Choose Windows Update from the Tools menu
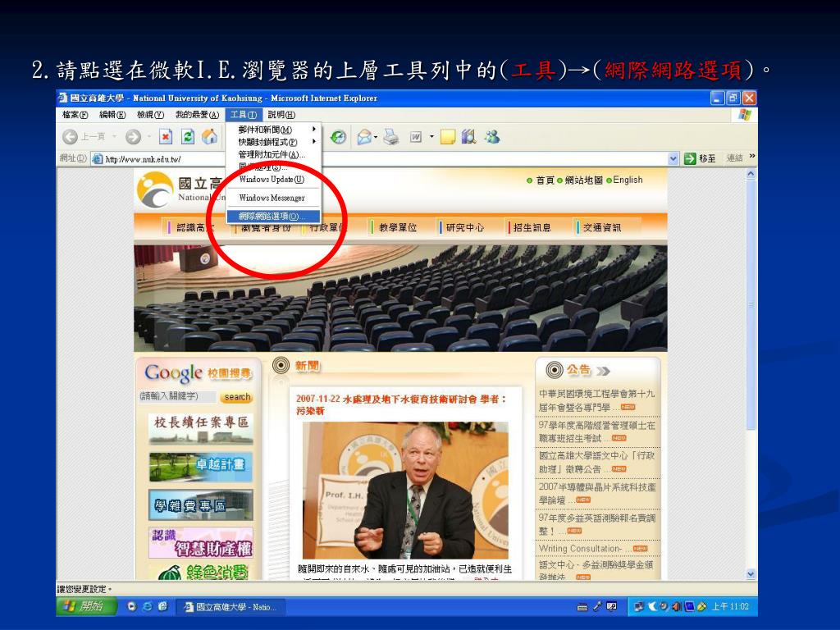 coord(273,180)
